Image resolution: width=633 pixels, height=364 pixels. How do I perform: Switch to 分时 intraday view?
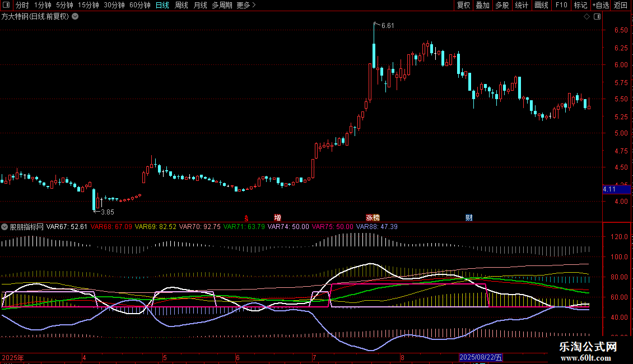pos(22,5)
